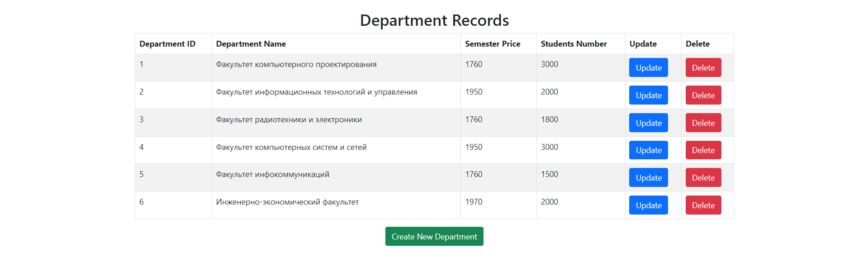This screenshot has width=868, height=263.
Task: Update Факультет радиотехники и электроники record
Action: tap(648, 123)
